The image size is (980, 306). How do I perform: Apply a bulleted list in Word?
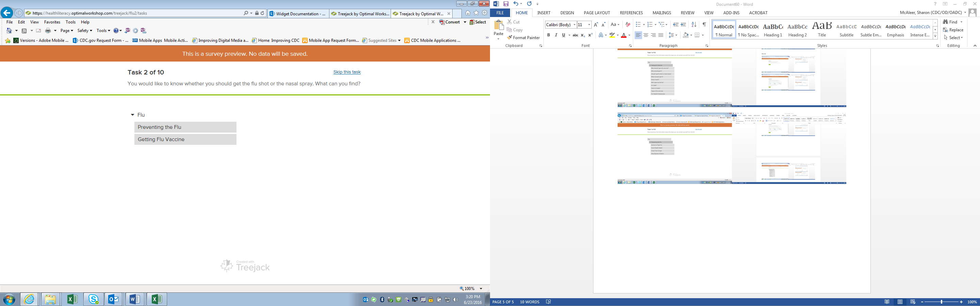(638, 25)
